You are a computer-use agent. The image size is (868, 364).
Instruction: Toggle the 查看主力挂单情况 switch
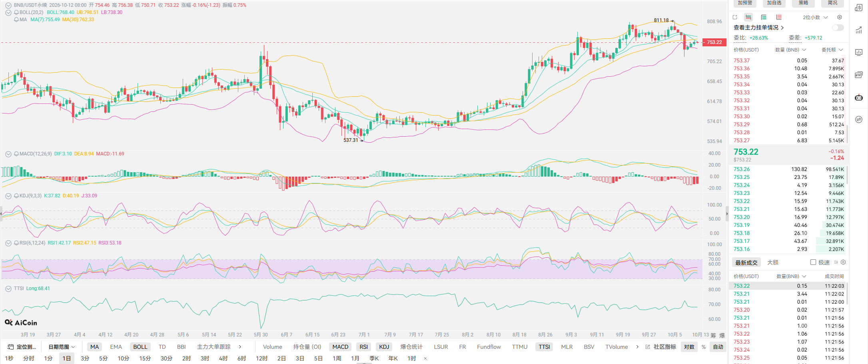[x=838, y=28]
